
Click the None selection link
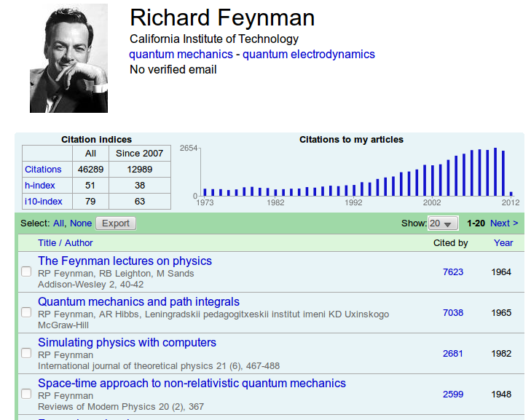click(81, 223)
